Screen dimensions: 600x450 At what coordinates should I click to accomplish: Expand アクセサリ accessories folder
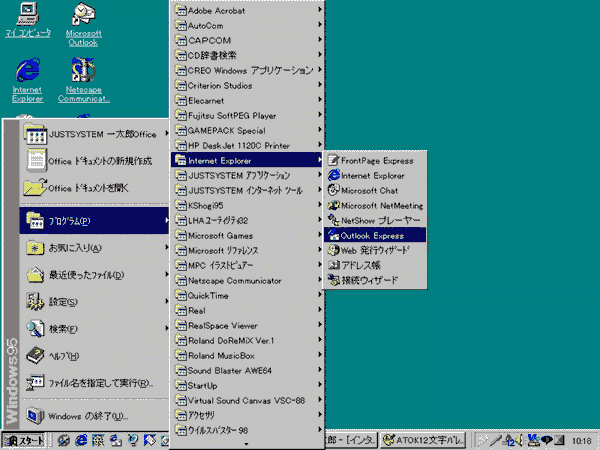[x=247, y=415]
